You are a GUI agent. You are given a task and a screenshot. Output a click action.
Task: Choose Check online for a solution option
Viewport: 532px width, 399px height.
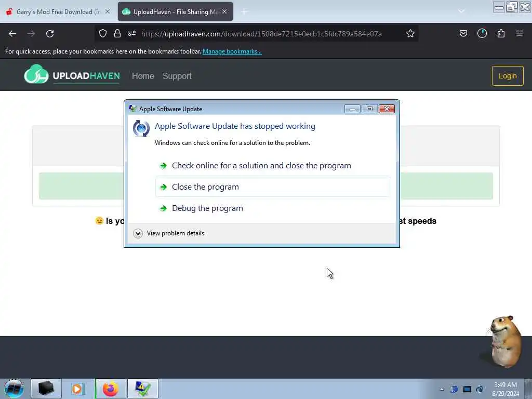click(x=273, y=166)
